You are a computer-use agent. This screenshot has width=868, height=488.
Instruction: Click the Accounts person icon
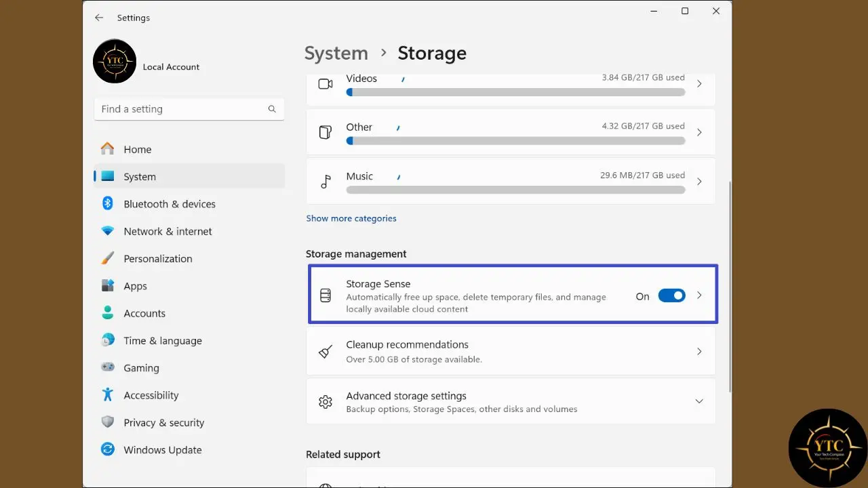(x=108, y=313)
